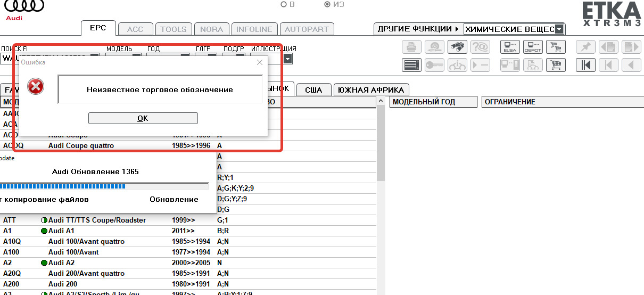Click the 'Audi Обновление 1365' update title
Viewport: 644px width, 295px height.
[x=95, y=171]
